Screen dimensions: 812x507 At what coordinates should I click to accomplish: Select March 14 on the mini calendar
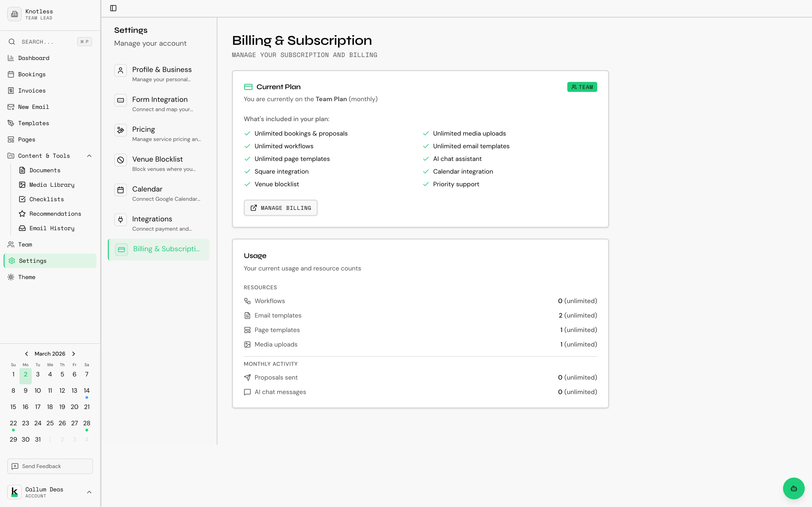point(87,390)
